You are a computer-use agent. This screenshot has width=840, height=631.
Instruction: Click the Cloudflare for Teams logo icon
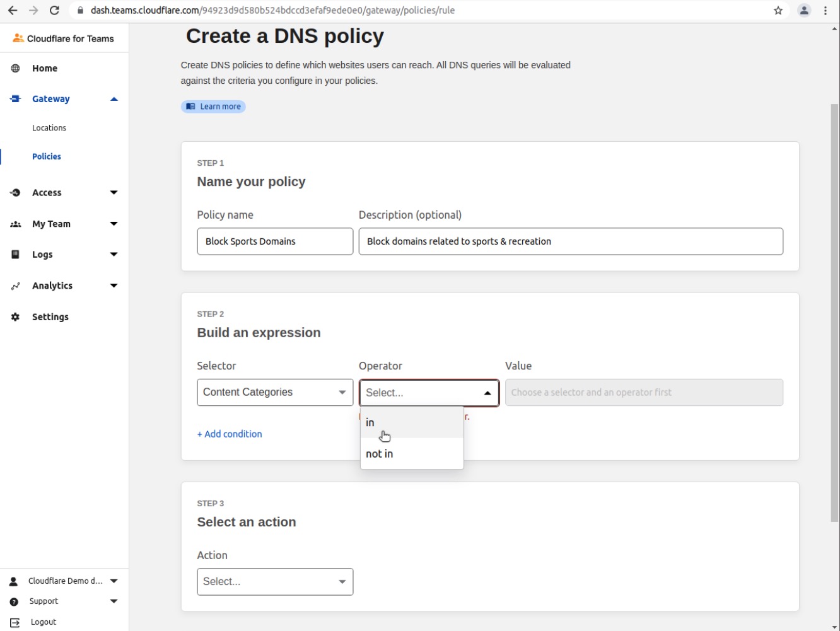[x=18, y=38]
